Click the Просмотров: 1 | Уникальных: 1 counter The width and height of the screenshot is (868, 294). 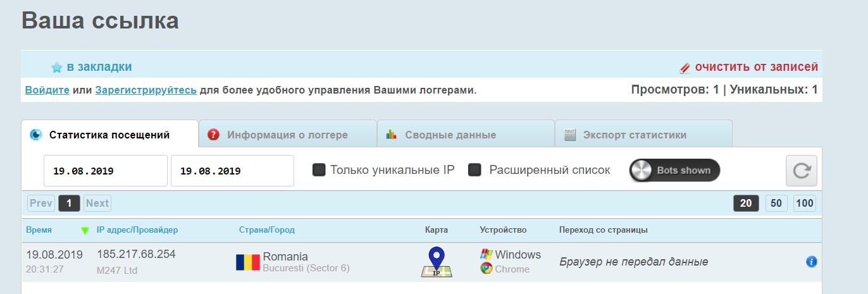pos(724,90)
